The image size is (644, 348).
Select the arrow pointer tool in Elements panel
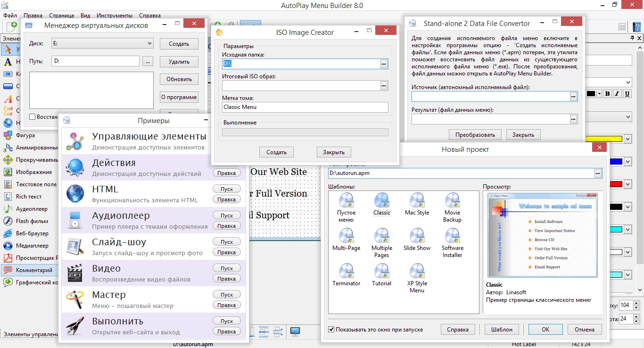[8, 50]
